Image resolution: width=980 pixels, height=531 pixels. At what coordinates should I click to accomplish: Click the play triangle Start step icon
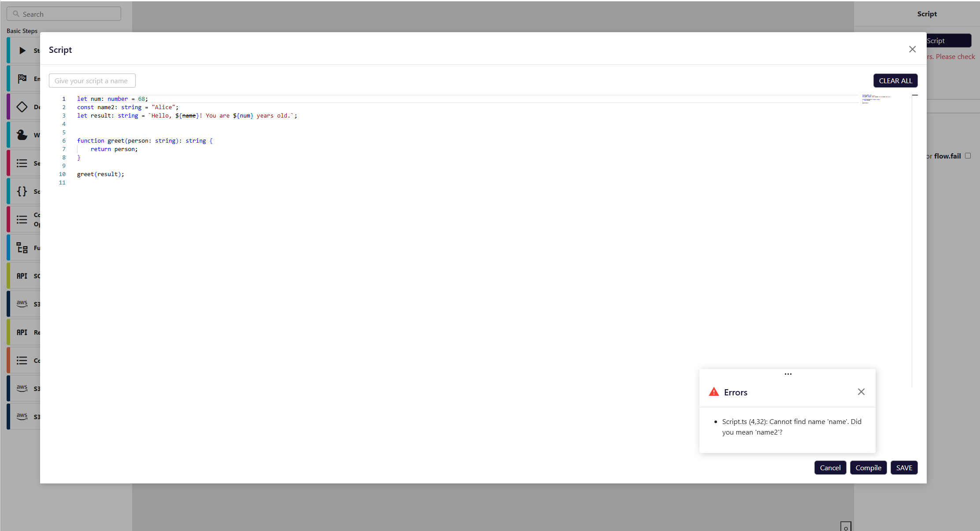tap(22, 51)
